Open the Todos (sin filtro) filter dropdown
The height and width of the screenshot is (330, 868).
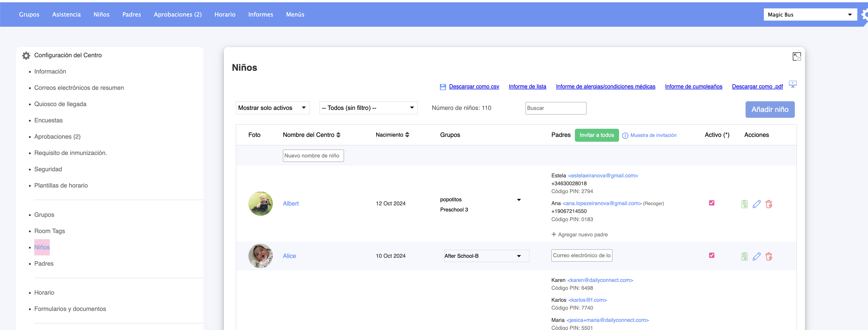coord(368,108)
